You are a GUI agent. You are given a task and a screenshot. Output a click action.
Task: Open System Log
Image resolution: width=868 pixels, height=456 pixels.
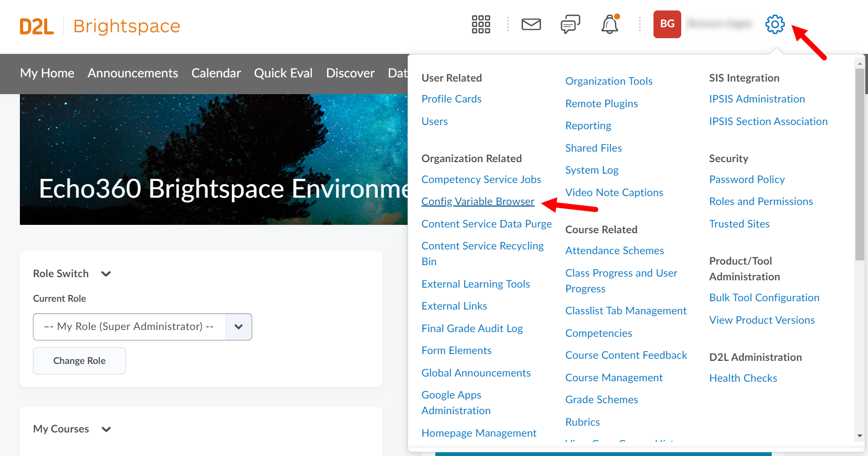coord(592,170)
